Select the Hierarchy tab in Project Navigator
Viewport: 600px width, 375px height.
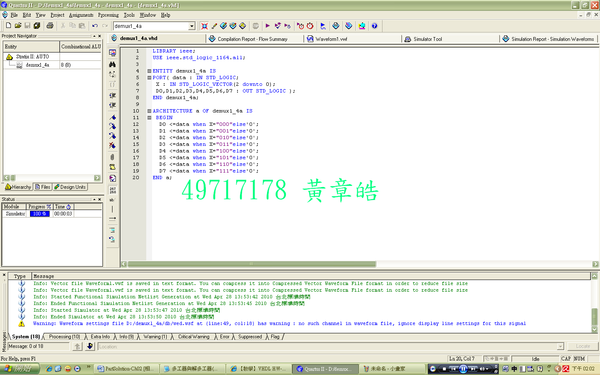coord(18,187)
